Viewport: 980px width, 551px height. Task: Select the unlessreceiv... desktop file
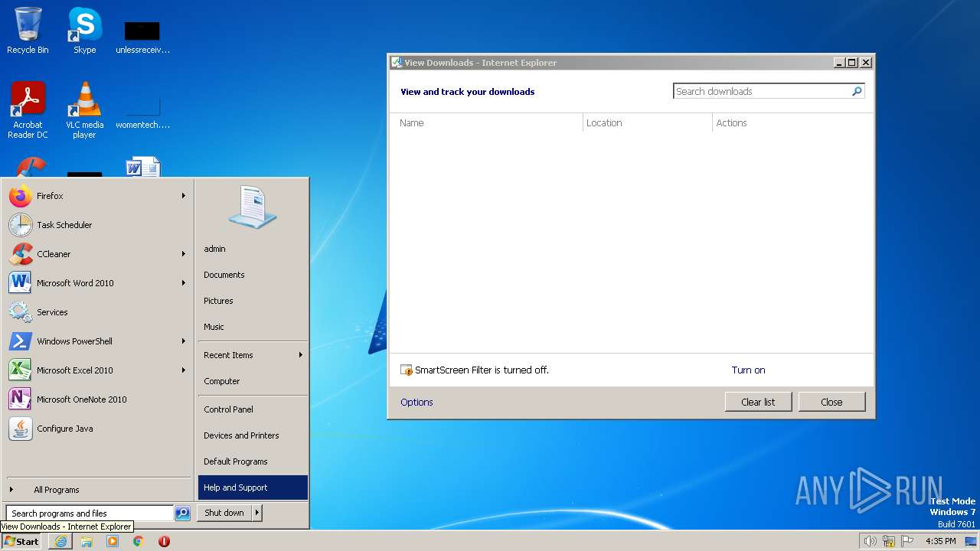tap(142, 37)
